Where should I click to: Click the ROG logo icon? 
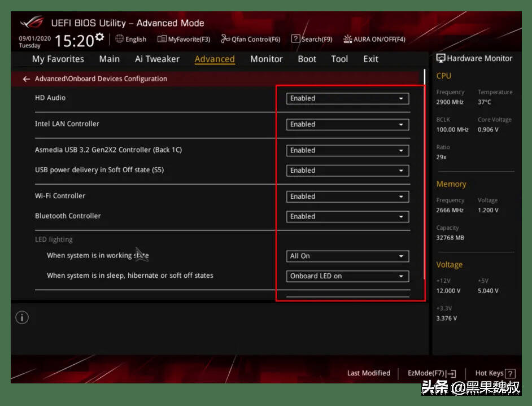(x=32, y=23)
